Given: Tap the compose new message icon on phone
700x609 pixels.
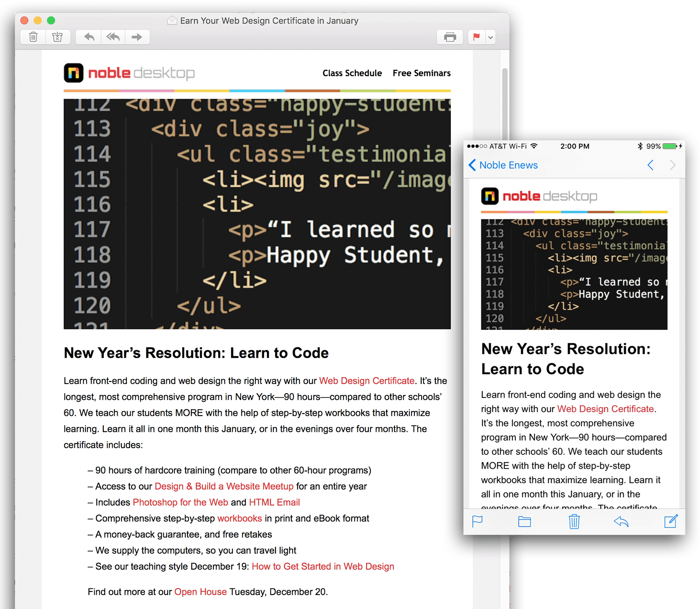Looking at the screenshot, I should 671,521.
